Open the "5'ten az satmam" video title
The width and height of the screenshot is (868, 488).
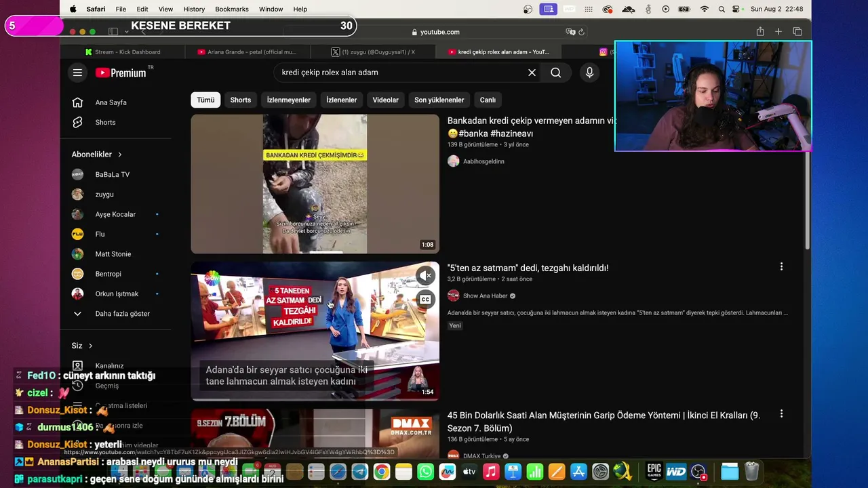pyautogui.click(x=528, y=268)
